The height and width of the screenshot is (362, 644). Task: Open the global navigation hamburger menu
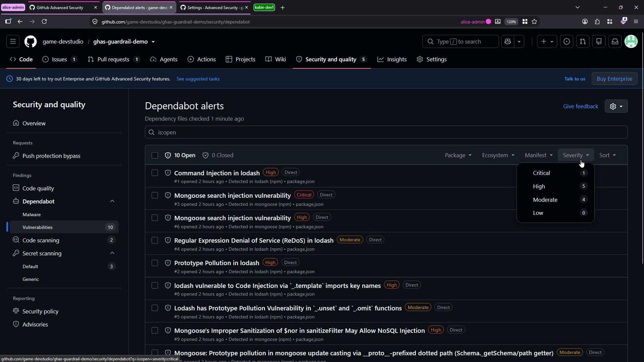coord(13,42)
